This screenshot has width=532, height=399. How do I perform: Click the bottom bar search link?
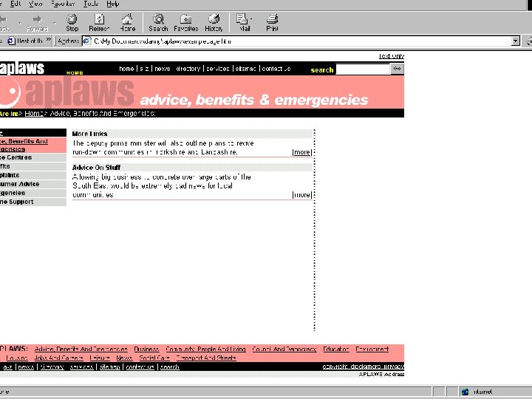(x=170, y=367)
